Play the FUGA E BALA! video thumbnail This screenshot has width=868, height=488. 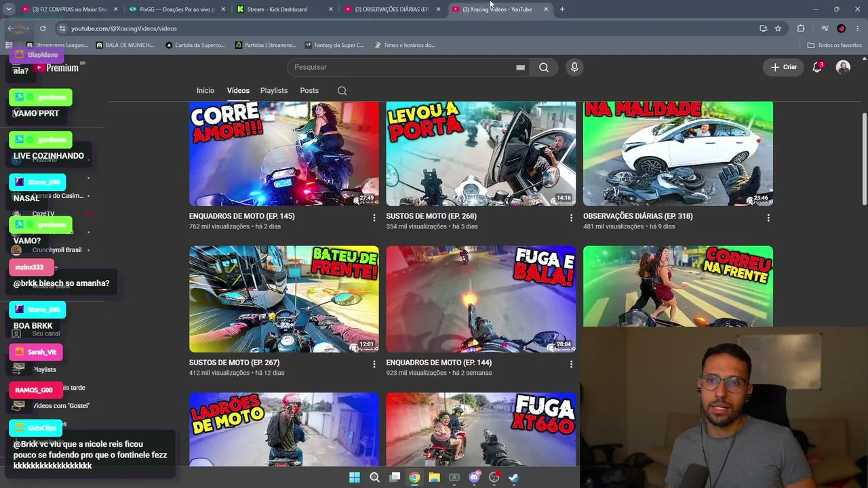coord(481,299)
